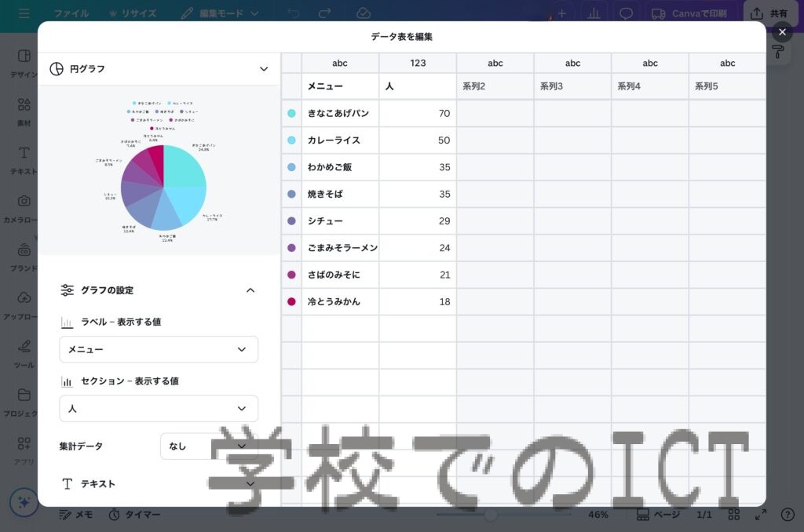Select the カレーライス menu cell
Screen dimensions: 804x532
(x=339, y=140)
